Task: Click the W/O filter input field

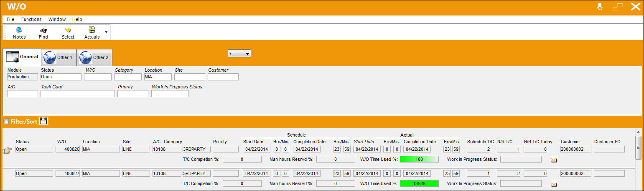Action: pos(98,77)
